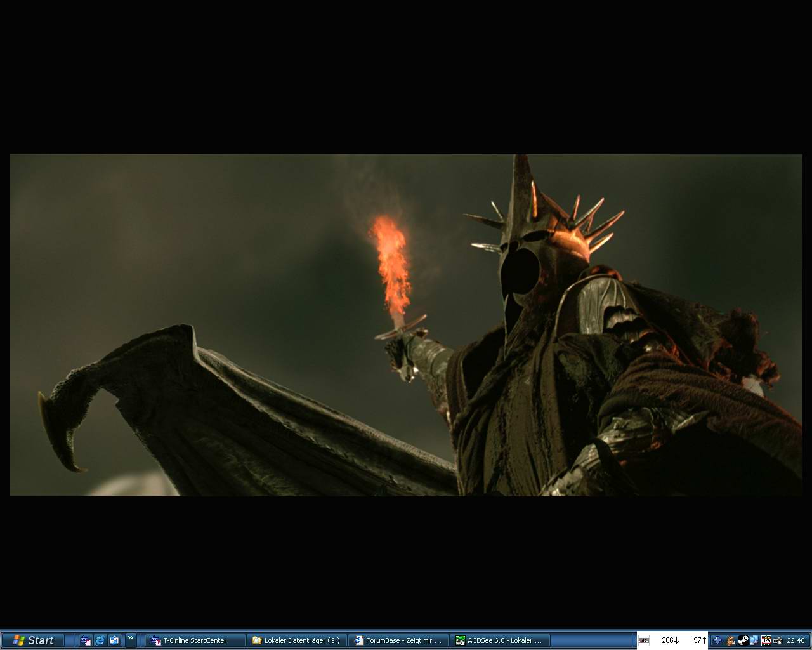
Task: Switch to ForumBase browser window
Action: [x=398, y=640]
